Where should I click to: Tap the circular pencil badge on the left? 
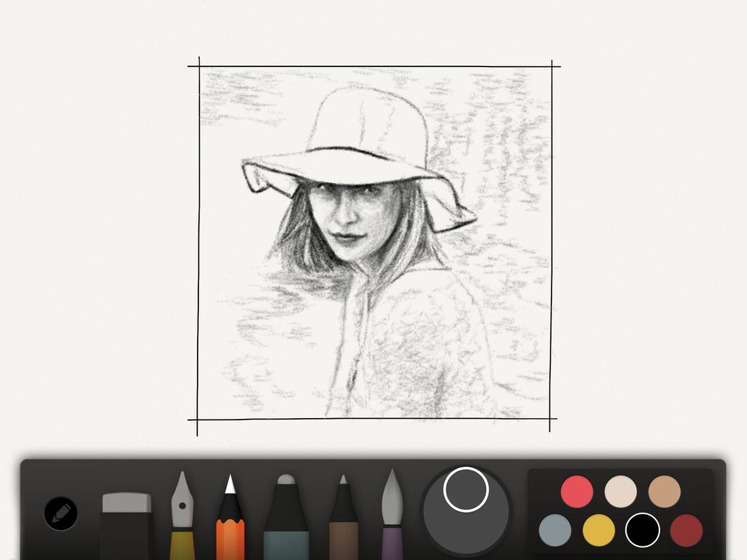click(60, 514)
